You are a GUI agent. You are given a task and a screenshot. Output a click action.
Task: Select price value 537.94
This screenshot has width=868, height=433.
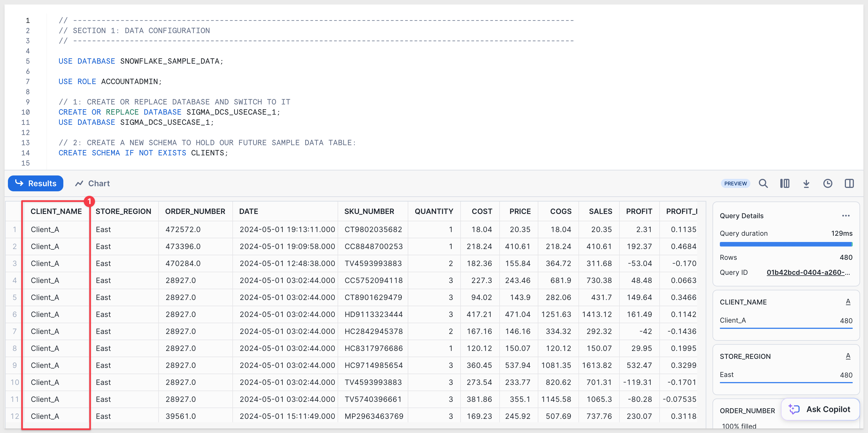(519, 365)
